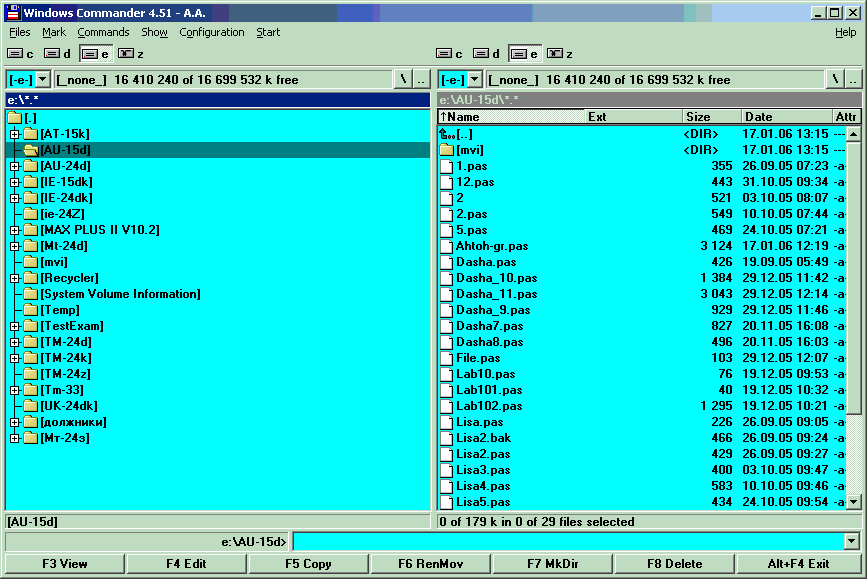The width and height of the screenshot is (867, 579).
Task: Expand the [Tm-33] tree node
Action: [15, 390]
